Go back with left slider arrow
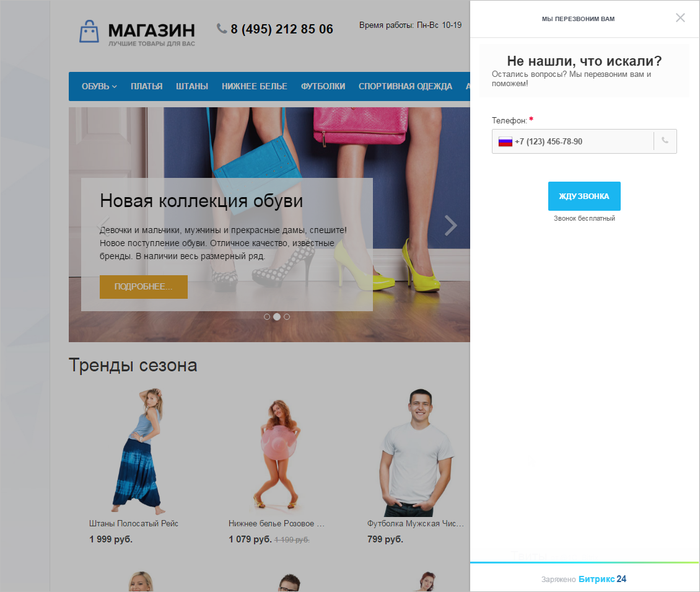 pyautogui.click(x=104, y=225)
